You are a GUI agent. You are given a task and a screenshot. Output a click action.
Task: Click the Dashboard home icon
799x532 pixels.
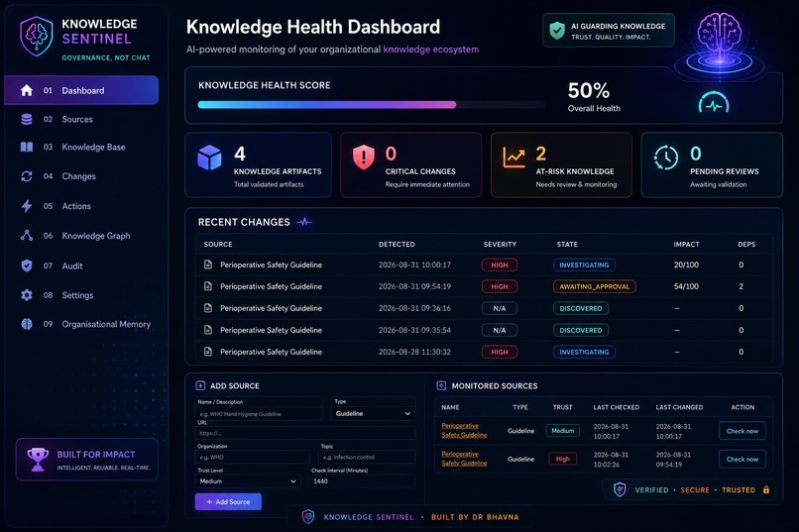pyautogui.click(x=27, y=90)
